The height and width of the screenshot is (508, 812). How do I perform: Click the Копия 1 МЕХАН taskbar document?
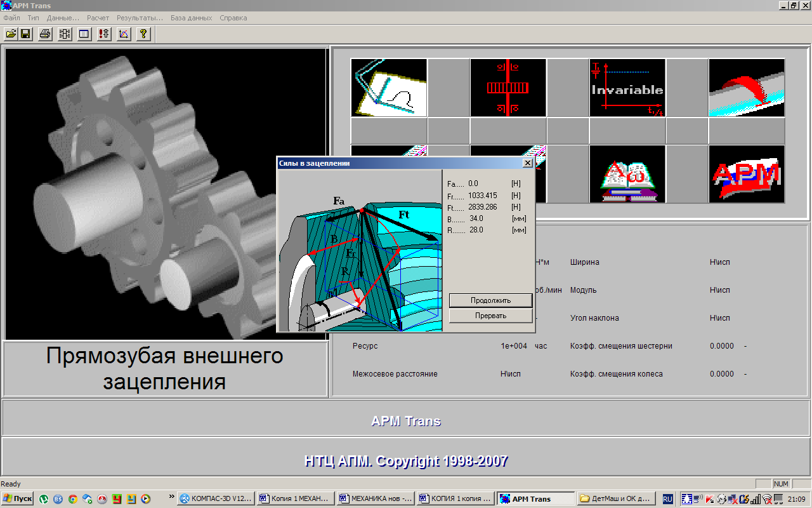[296, 499]
